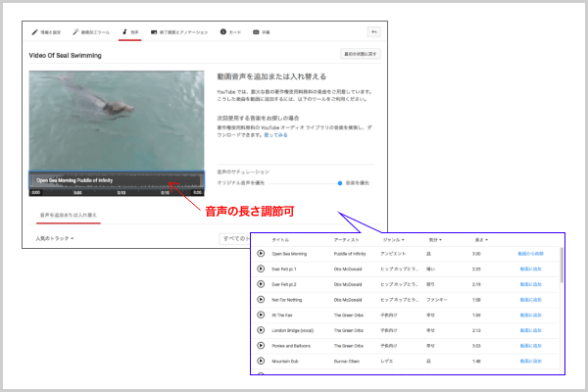
Task: Follow the 使ってみる audio library link
Action: [275, 135]
